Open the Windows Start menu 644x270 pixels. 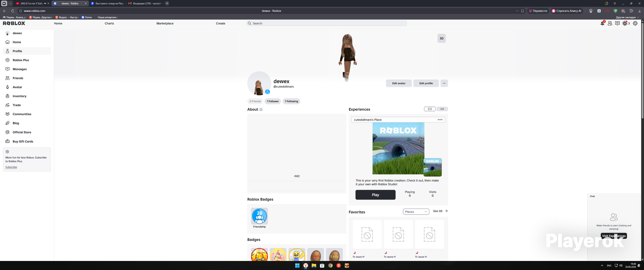click(x=297, y=265)
